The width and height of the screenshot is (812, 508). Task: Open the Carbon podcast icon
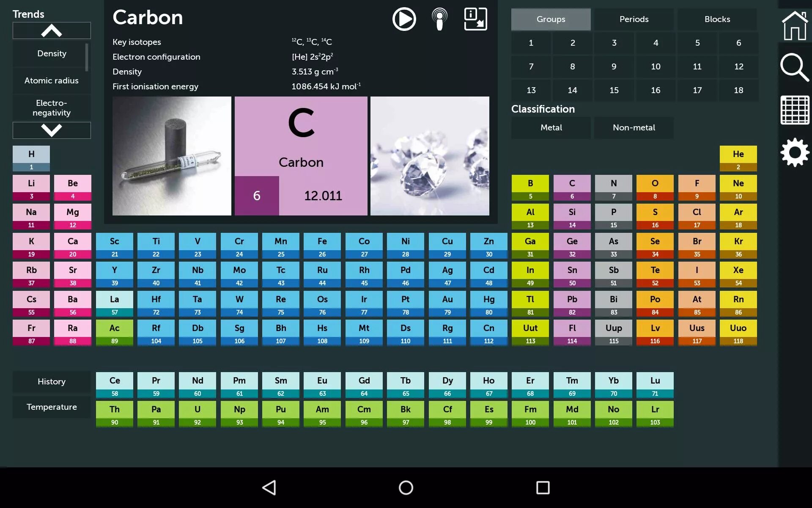pos(439,19)
